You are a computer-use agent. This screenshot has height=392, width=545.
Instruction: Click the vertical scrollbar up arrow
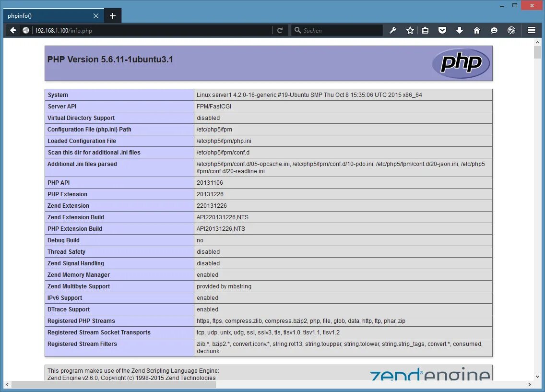click(537, 42)
